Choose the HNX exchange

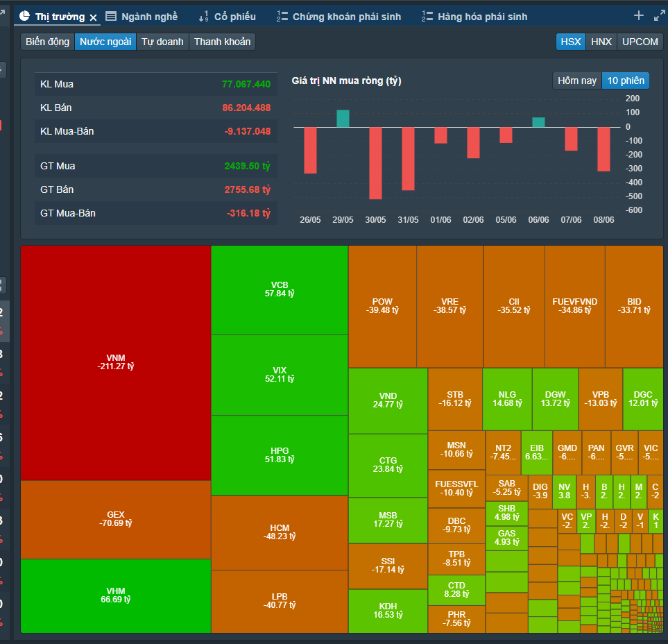(x=601, y=42)
